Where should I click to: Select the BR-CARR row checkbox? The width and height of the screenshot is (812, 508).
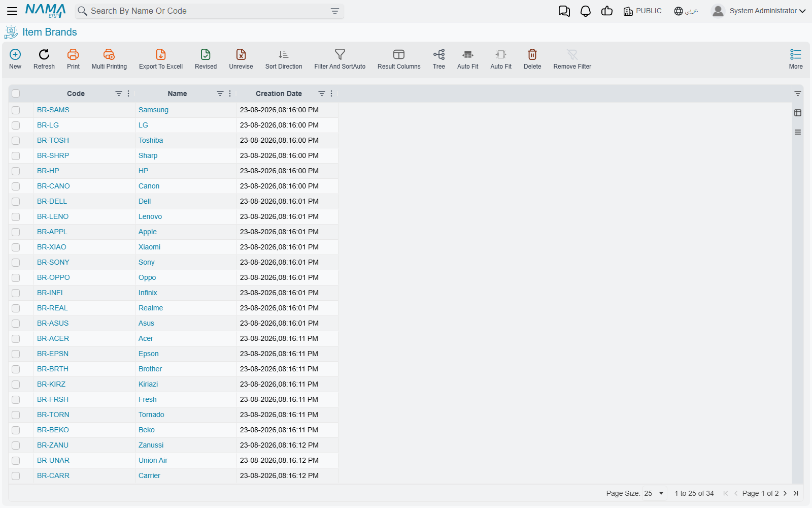[16, 476]
